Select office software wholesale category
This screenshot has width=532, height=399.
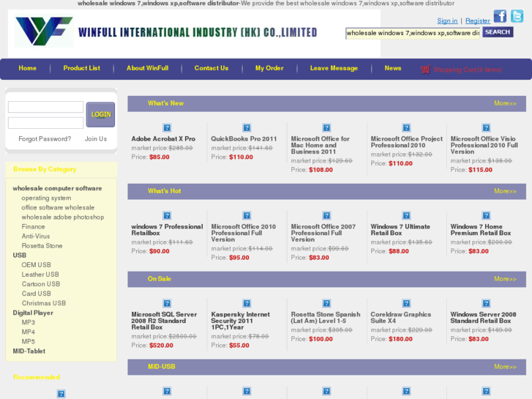(x=58, y=207)
